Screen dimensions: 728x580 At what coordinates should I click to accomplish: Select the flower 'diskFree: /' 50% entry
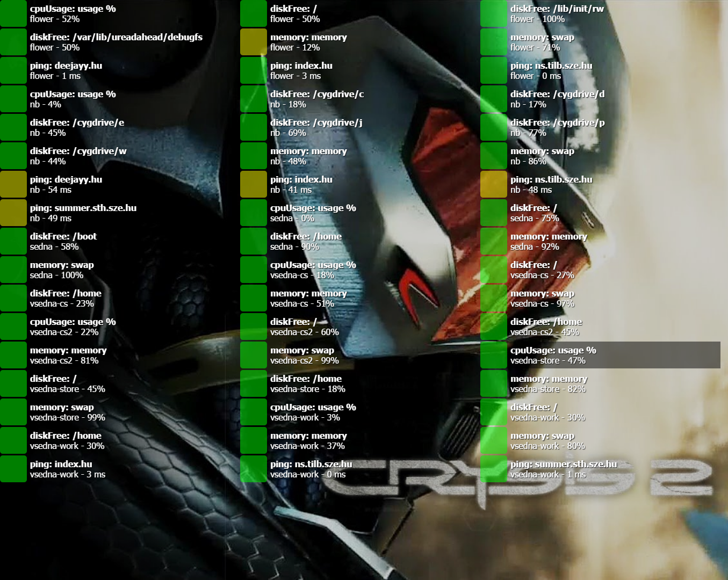click(x=360, y=13)
